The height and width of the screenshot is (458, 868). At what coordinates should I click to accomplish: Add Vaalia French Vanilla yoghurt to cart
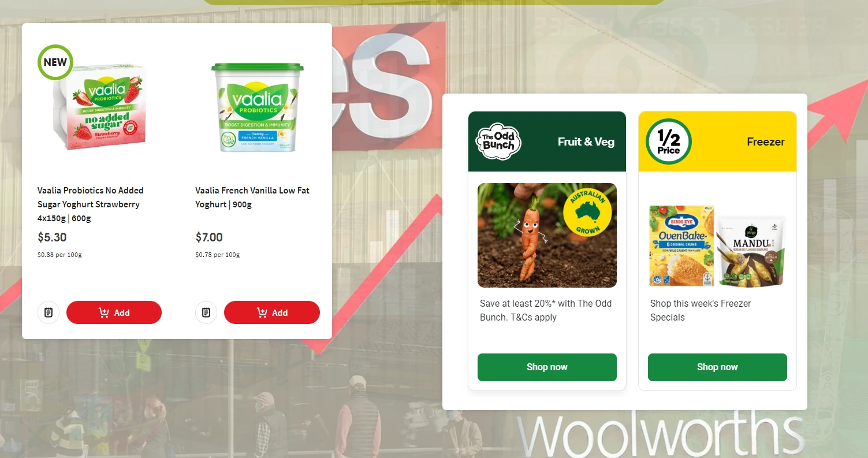point(272,312)
